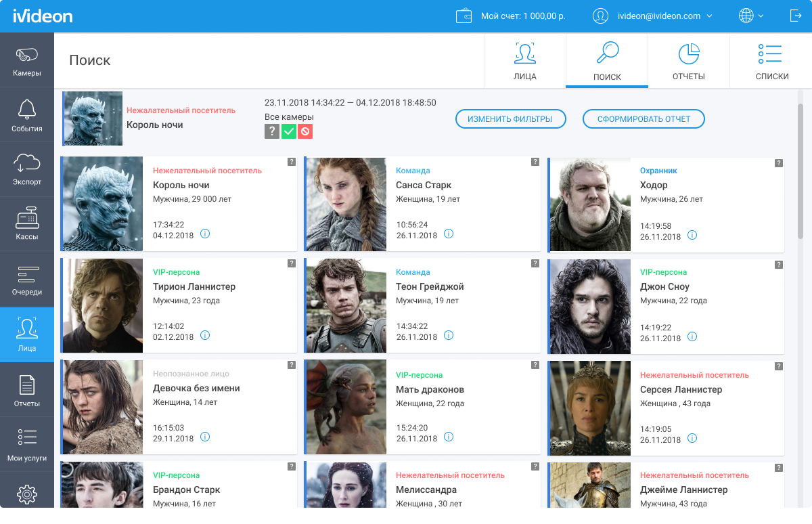This screenshot has height=524, width=812.
Task: Click question badge on Джон Сноу card
Action: [x=779, y=264]
